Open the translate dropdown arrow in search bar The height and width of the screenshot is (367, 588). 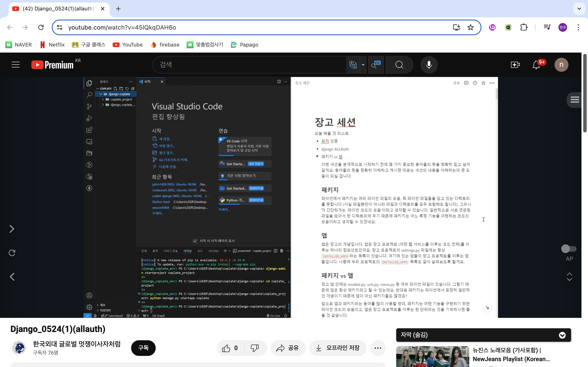coord(363,65)
